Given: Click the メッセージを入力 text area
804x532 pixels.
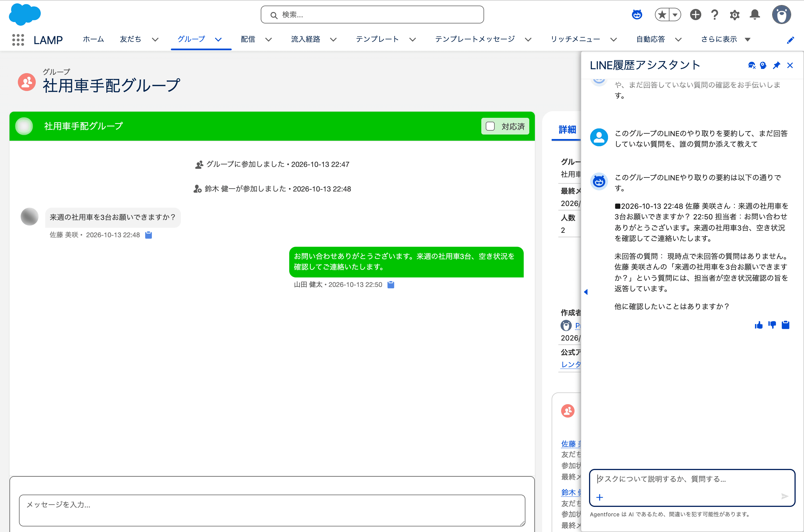Looking at the screenshot, I should point(272,510).
